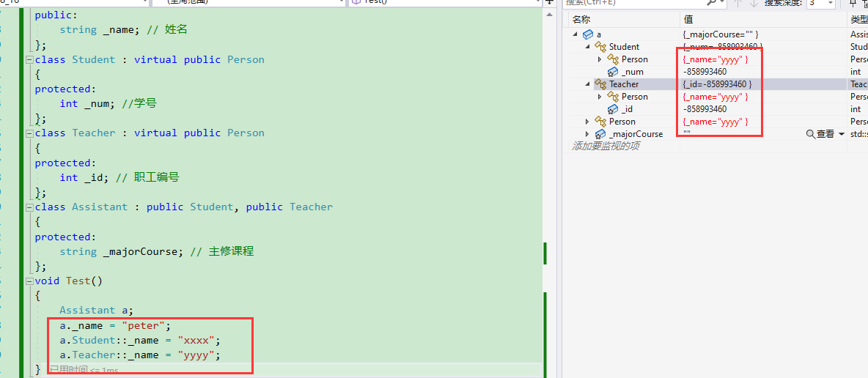Click the value {_majorCourse="" } of a
This screenshot has height=378, width=868.
pyautogui.click(x=721, y=34)
